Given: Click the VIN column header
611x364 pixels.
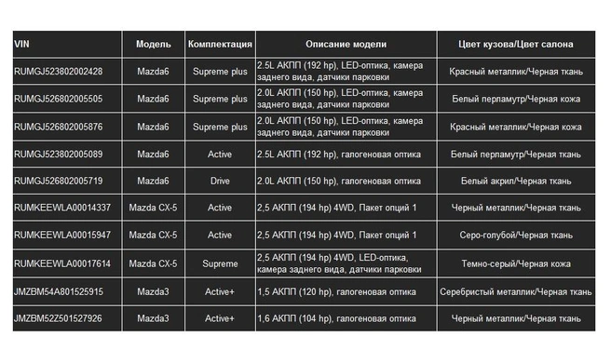Looking at the screenshot, I should [67, 44].
